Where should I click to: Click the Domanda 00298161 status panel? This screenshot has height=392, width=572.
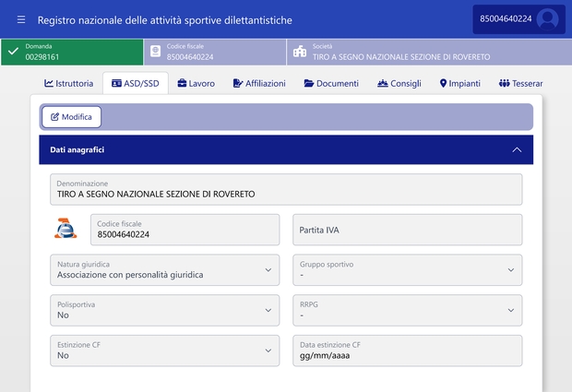[x=72, y=52]
